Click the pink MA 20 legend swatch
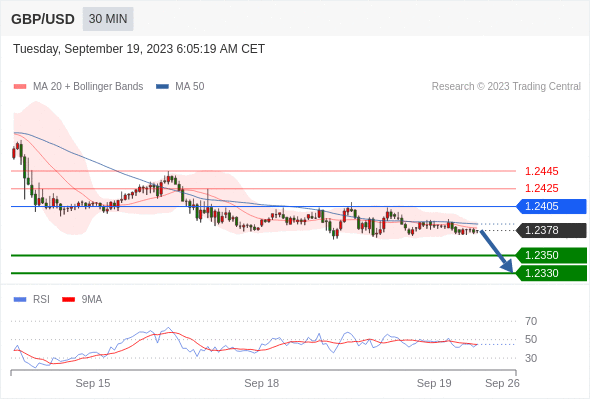 click(x=20, y=87)
